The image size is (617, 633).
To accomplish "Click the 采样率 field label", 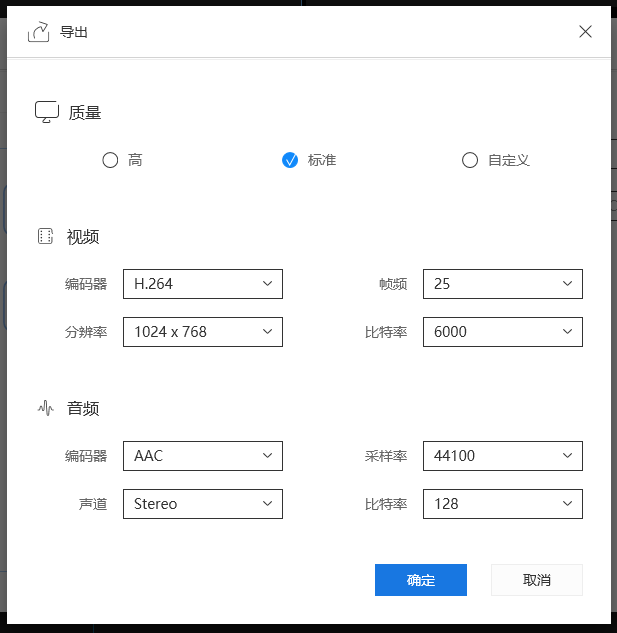I will click(386, 456).
